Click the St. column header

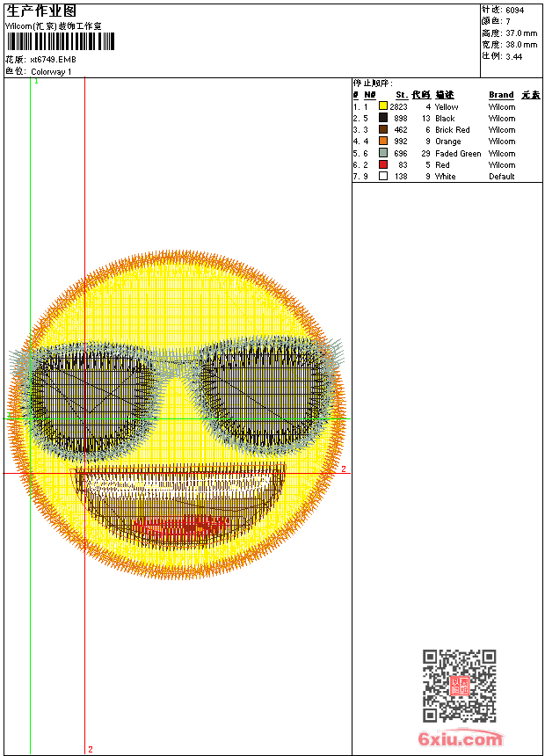401,95
